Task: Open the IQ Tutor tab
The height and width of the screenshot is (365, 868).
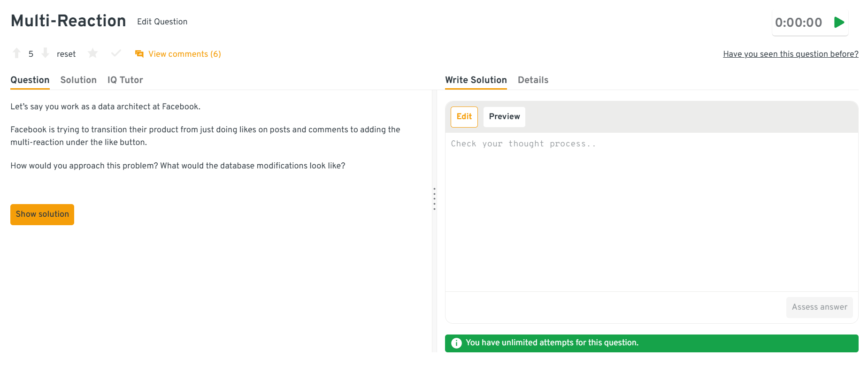Action: (125, 80)
